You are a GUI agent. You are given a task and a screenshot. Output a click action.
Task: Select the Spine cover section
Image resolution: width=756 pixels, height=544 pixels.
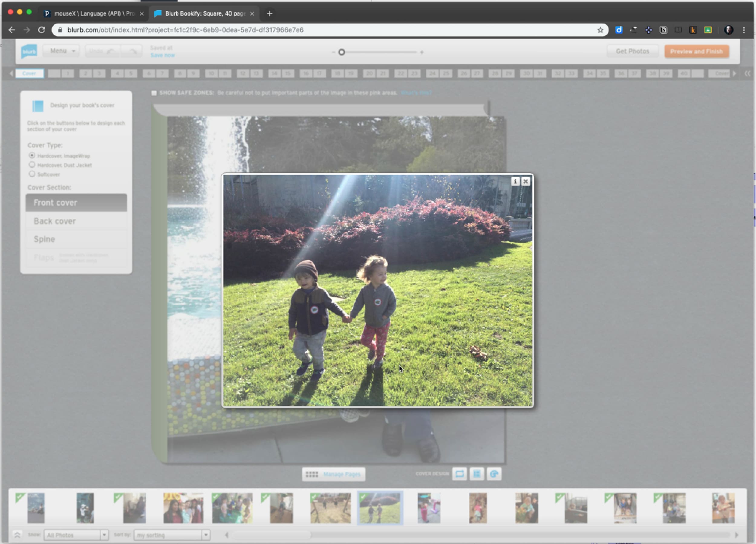click(76, 239)
